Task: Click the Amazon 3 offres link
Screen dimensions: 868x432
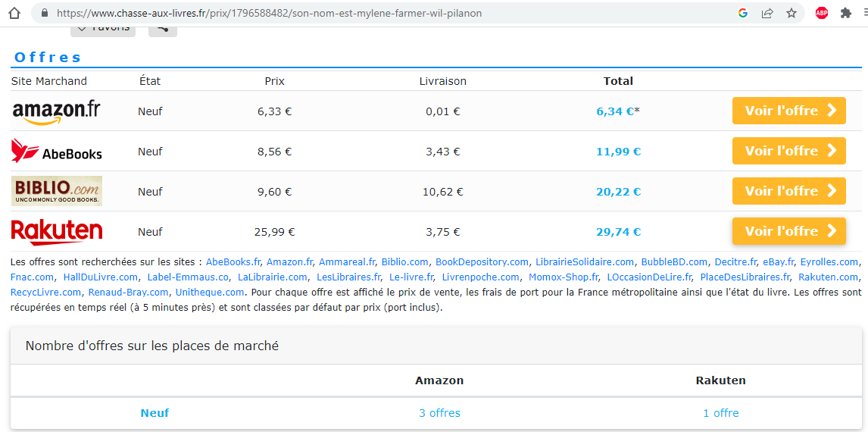Action: click(x=439, y=413)
